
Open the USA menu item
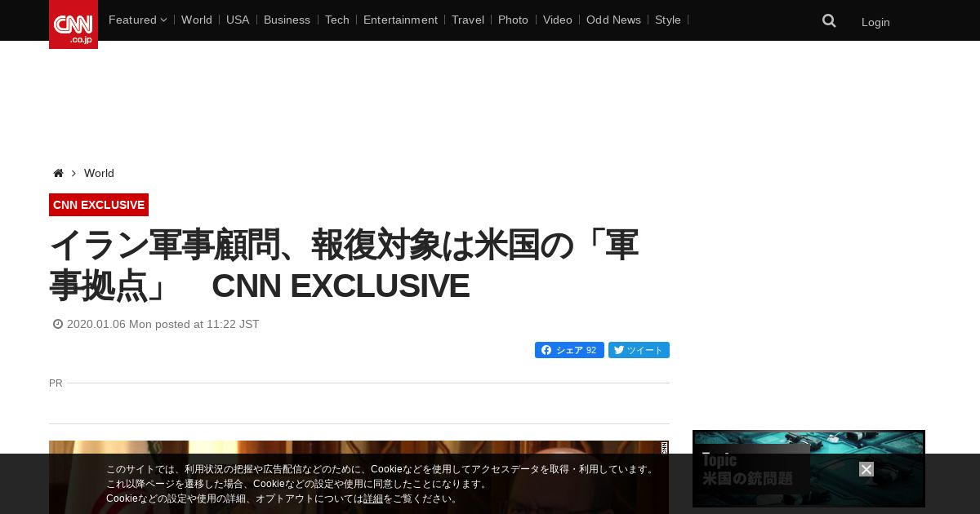point(238,20)
